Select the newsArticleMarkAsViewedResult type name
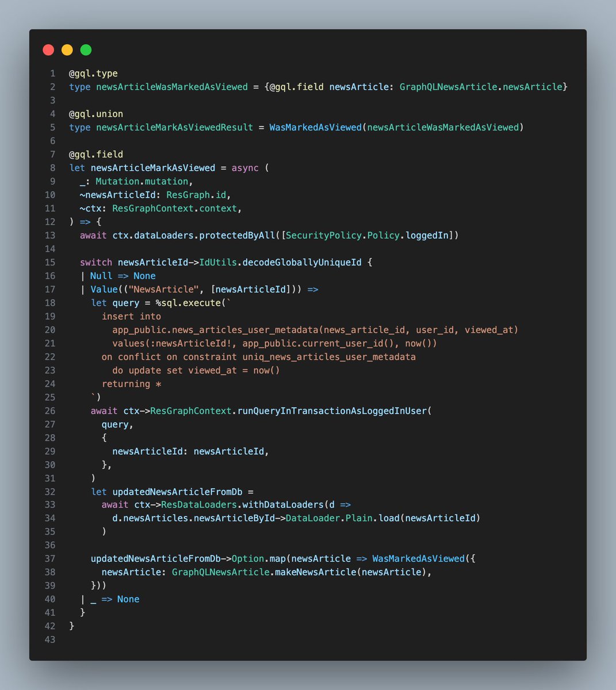 174,127
